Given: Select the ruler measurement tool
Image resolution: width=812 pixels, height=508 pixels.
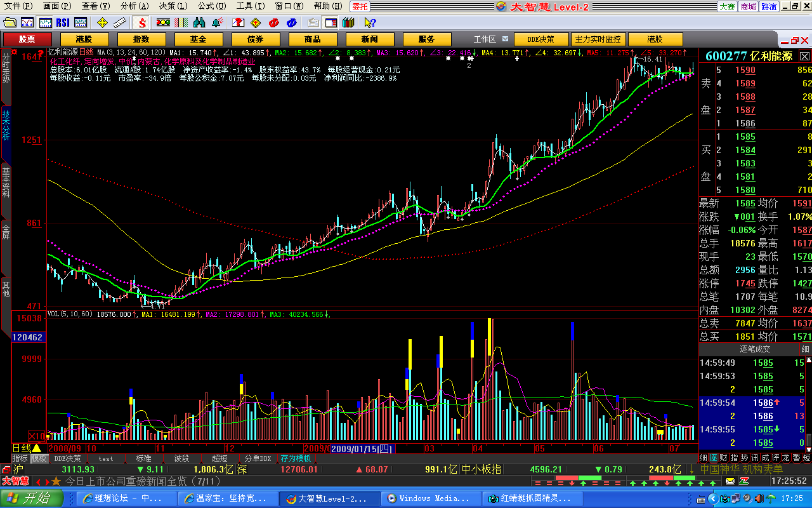Looking at the screenshot, I should coord(120,22).
